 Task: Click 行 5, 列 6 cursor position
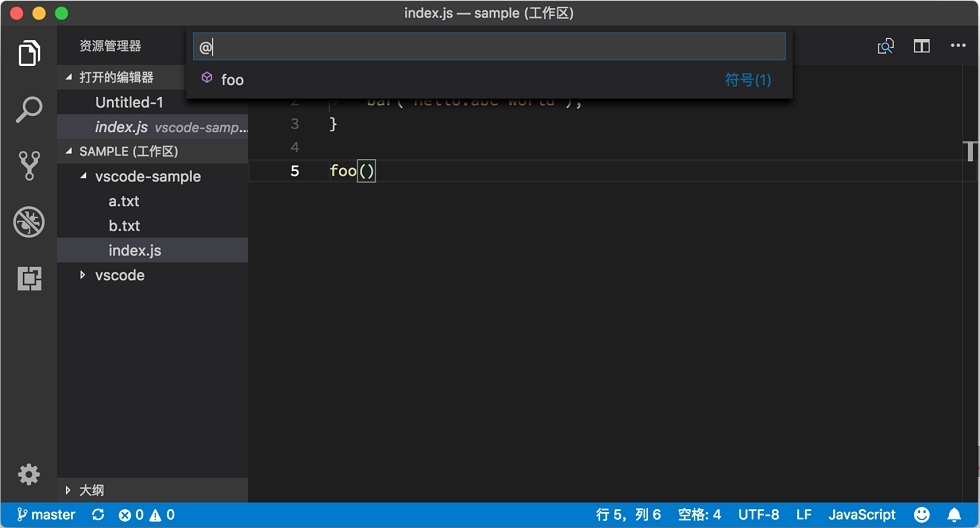(628, 515)
